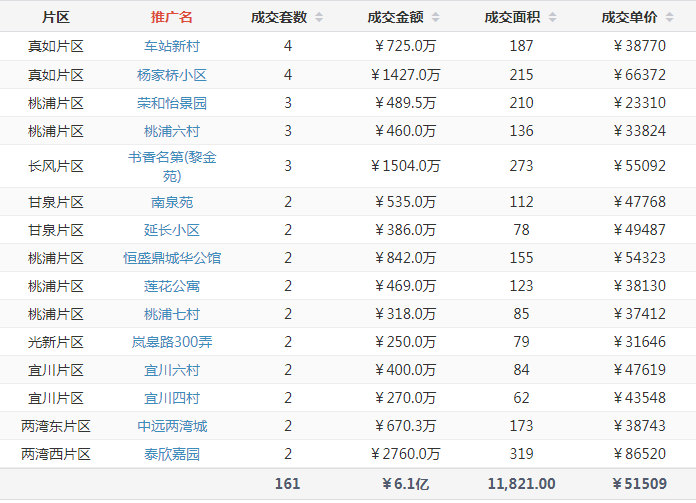Open the 中远两湾城 link

click(x=172, y=426)
